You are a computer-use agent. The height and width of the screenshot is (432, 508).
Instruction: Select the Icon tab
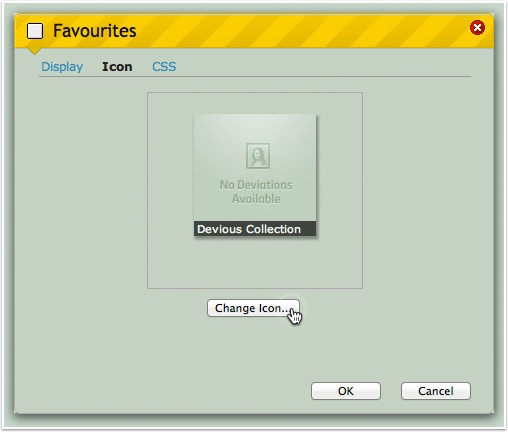point(117,67)
